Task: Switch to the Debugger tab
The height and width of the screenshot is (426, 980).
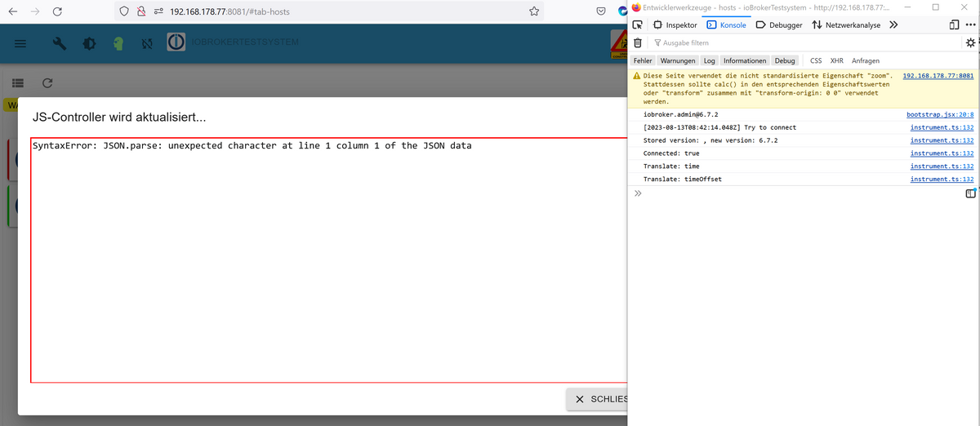Action: coord(779,24)
